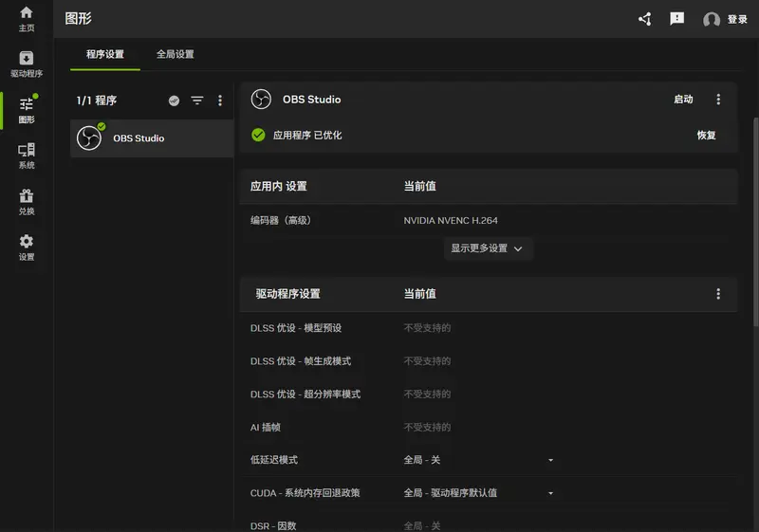
Task: Click the 1/1 程序 count heading
Action: point(97,101)
